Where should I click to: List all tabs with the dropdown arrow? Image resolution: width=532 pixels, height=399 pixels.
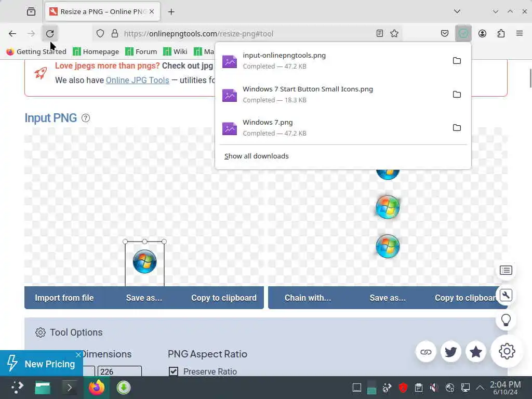click(457, 11)
